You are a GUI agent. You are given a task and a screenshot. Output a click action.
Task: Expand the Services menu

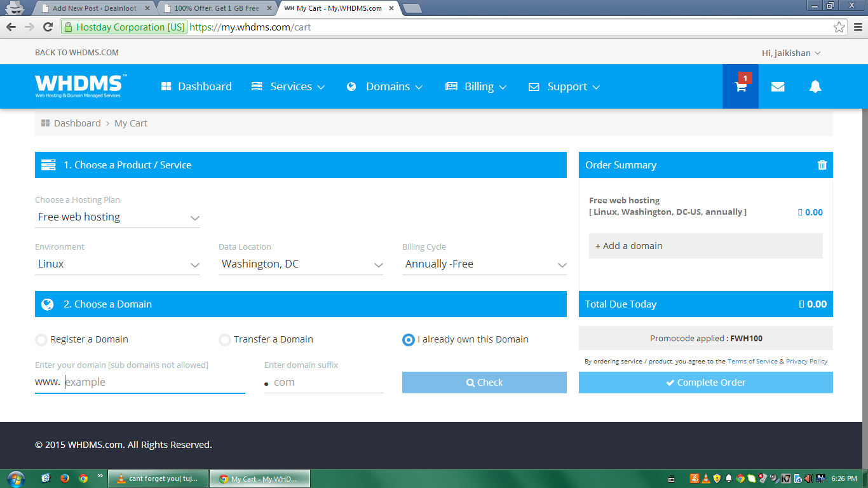[288, 86]
